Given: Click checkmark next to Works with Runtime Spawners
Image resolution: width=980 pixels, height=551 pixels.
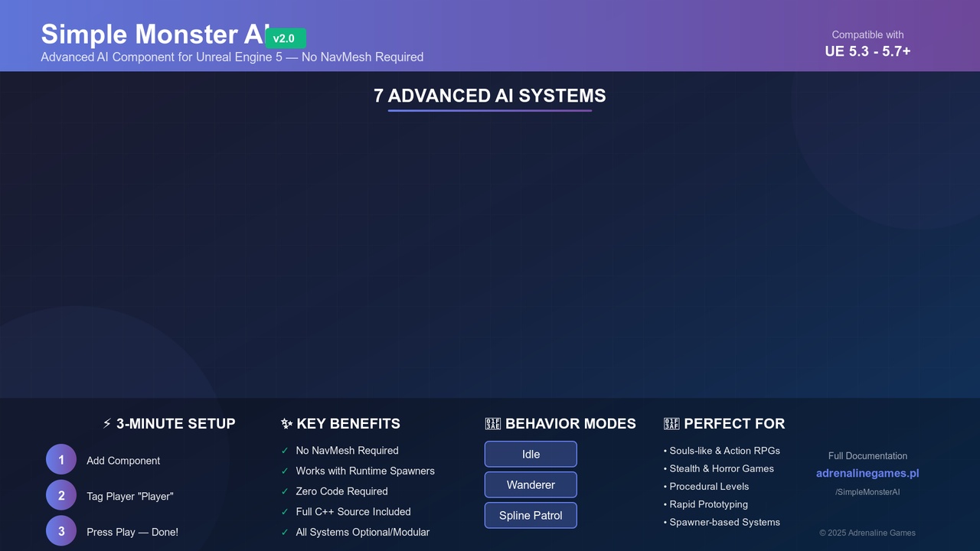Looking at the screenshot, I should (285, 471).
